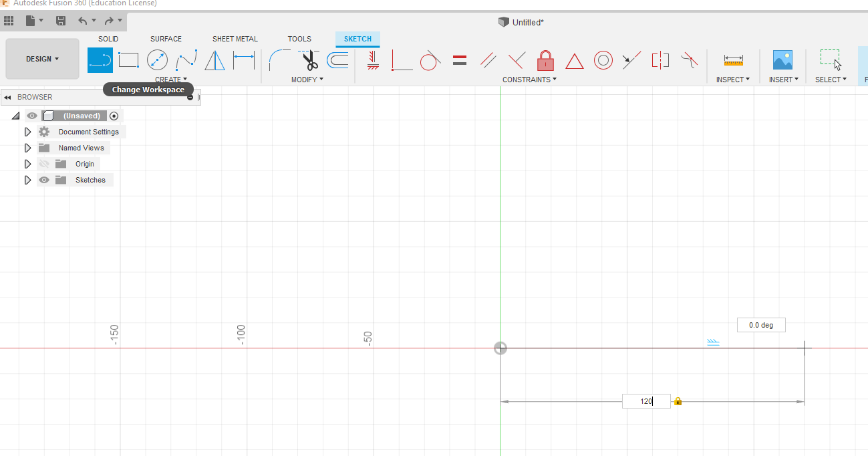
Task: Click the length input field showing 120
Action: click(x=645, y=401)
